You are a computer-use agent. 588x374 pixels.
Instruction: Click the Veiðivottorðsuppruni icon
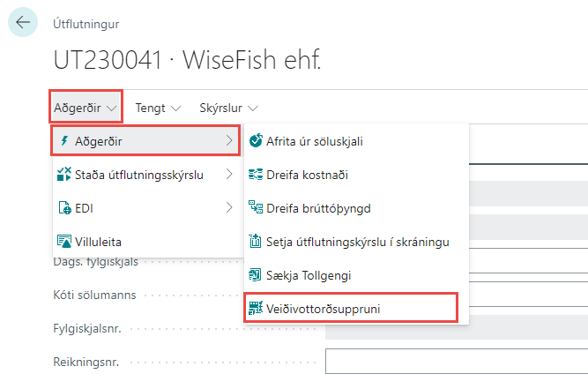tap(256, 309)
